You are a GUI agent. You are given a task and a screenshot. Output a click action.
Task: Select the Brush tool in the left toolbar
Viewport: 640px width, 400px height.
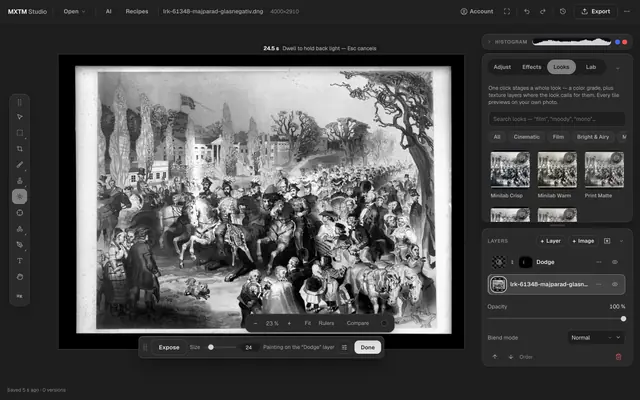pos(20,164)
